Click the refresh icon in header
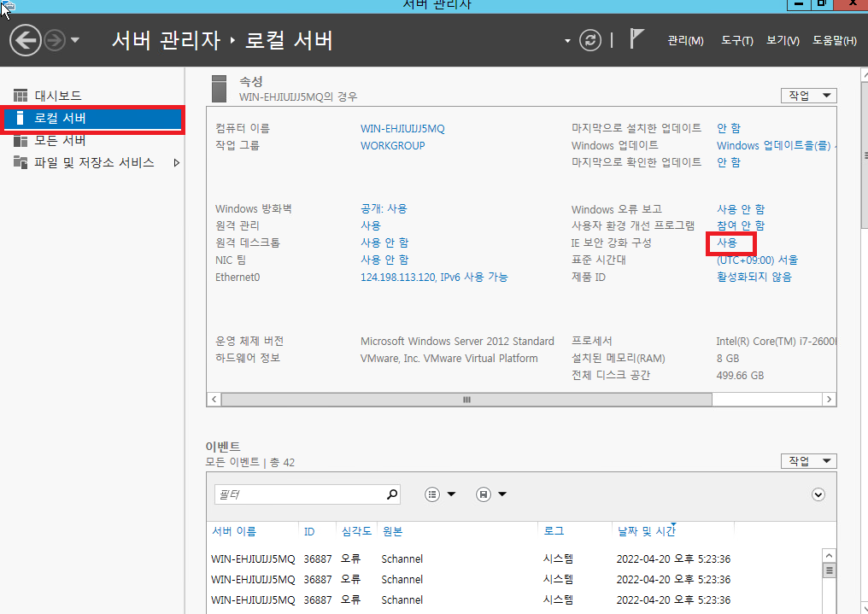Screen dimensions: 868x614 [590, 40]
